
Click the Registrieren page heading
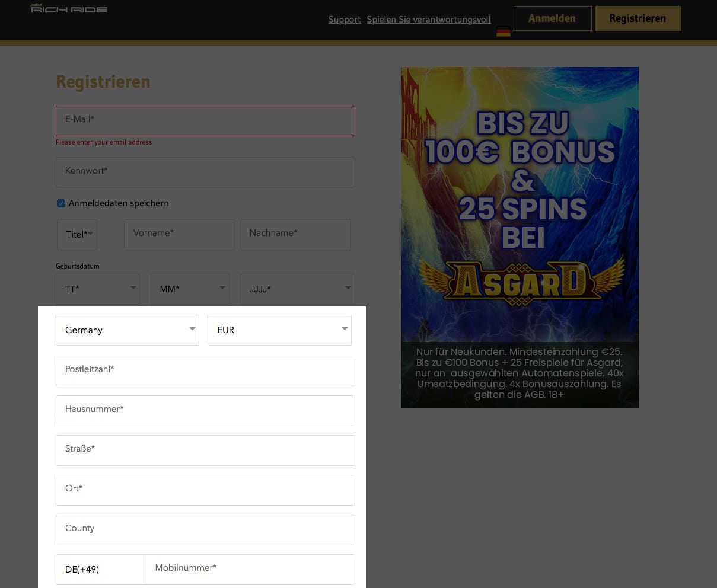[x=103, y=82]
